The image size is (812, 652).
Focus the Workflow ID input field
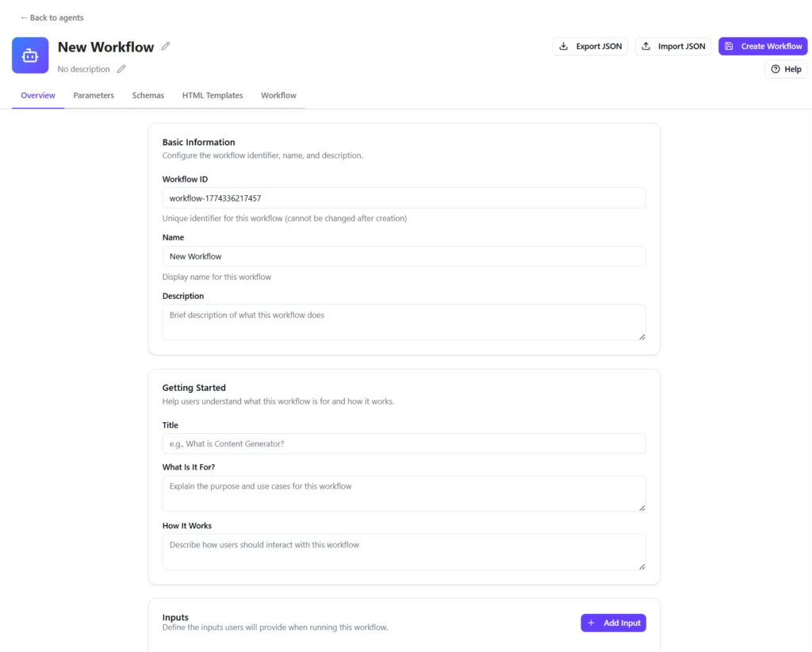point(404,198)
